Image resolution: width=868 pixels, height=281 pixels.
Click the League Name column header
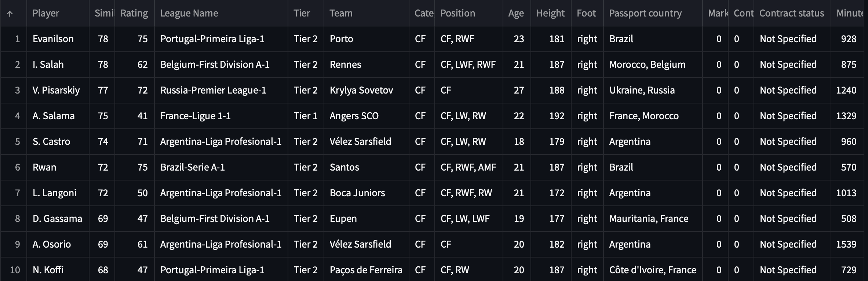click(189, 13)
